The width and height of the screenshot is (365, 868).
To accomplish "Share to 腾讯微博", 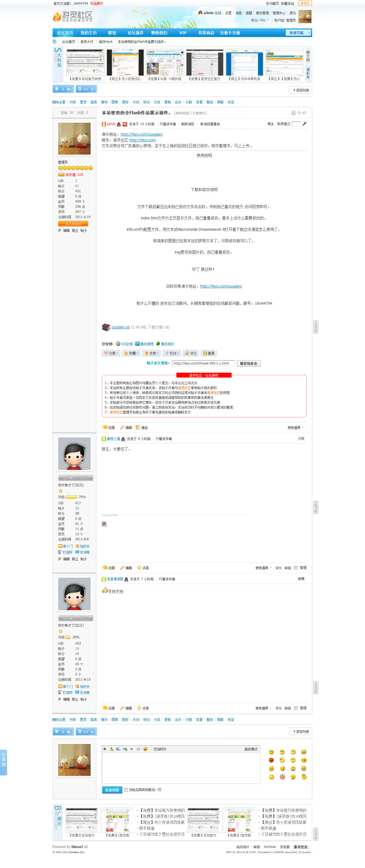I will pyautogui.click(x=144, y=344).
